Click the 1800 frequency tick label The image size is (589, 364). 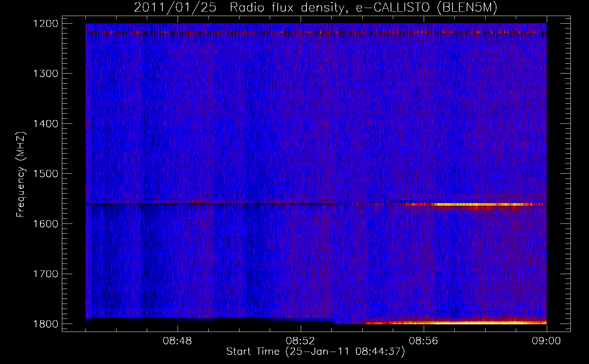pyautogui.click(x=46, y=324)
